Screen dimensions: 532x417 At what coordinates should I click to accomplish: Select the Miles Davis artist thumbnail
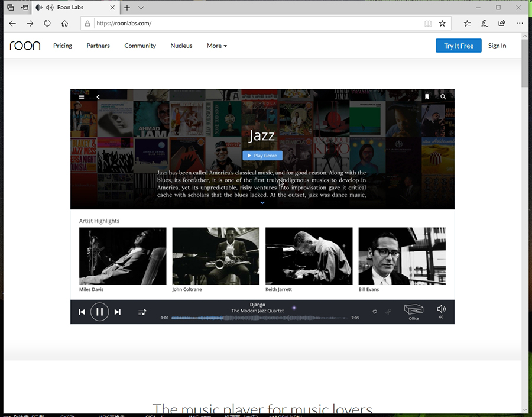point(123,256)
